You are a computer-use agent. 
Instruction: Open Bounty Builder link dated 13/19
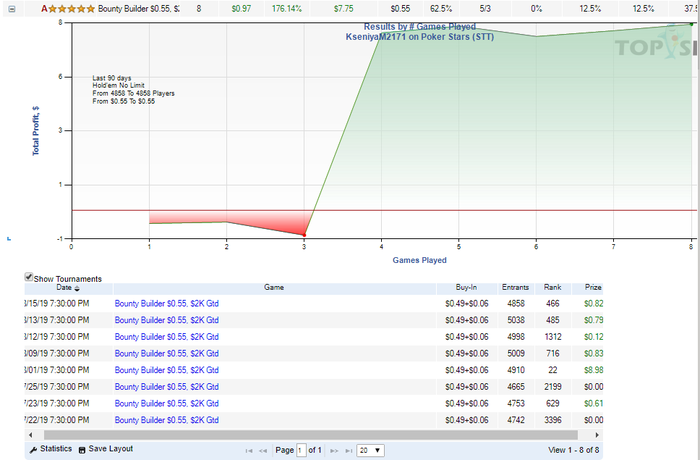click(x=167, y=320)
